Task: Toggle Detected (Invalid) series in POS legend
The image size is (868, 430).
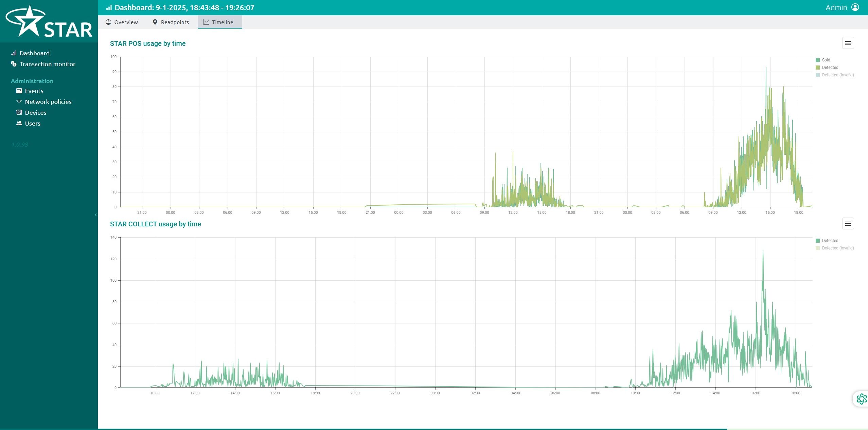Action: (835, 75)
